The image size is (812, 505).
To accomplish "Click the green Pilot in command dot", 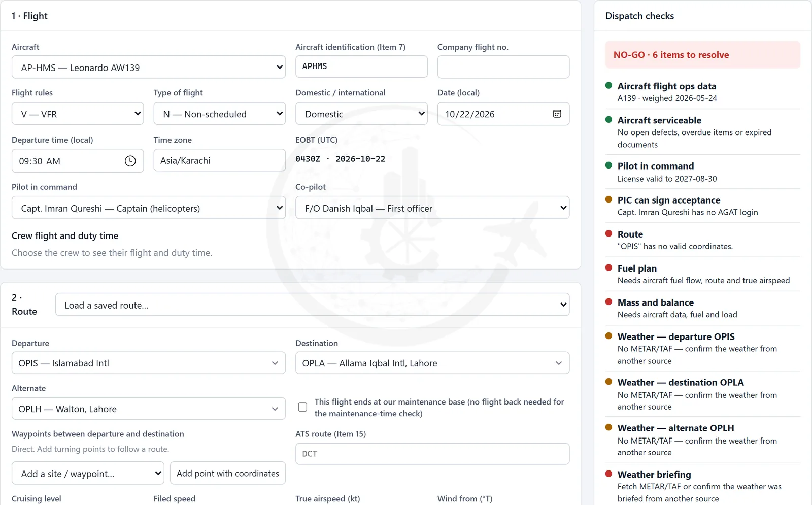I will [608, 165].
